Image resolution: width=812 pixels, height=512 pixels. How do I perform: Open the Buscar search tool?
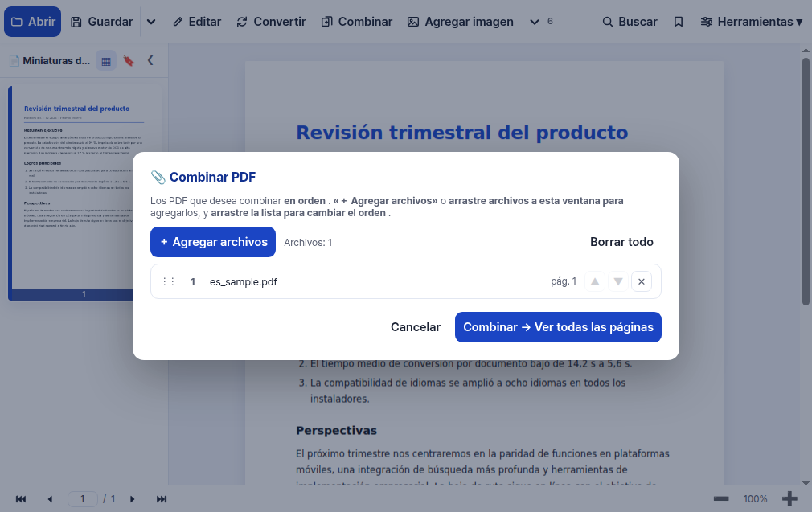[x=630, y=22]
